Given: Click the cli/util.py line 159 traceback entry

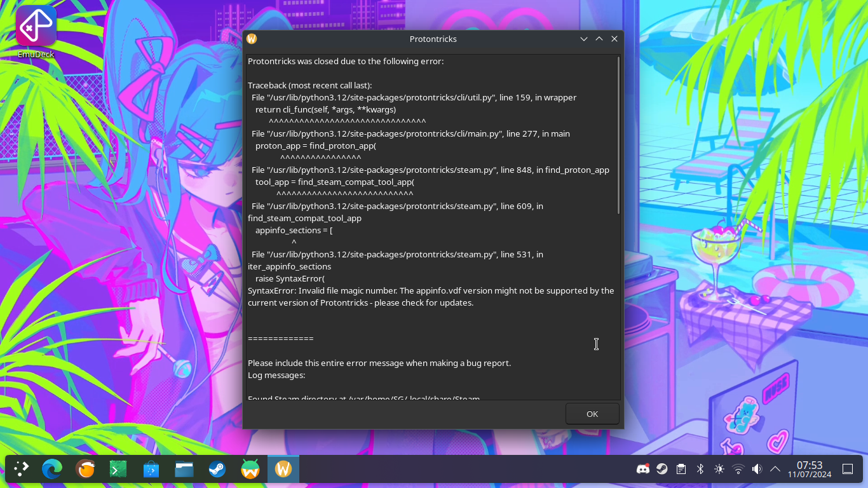Looking at the screenshot, I should coord(414,97).
